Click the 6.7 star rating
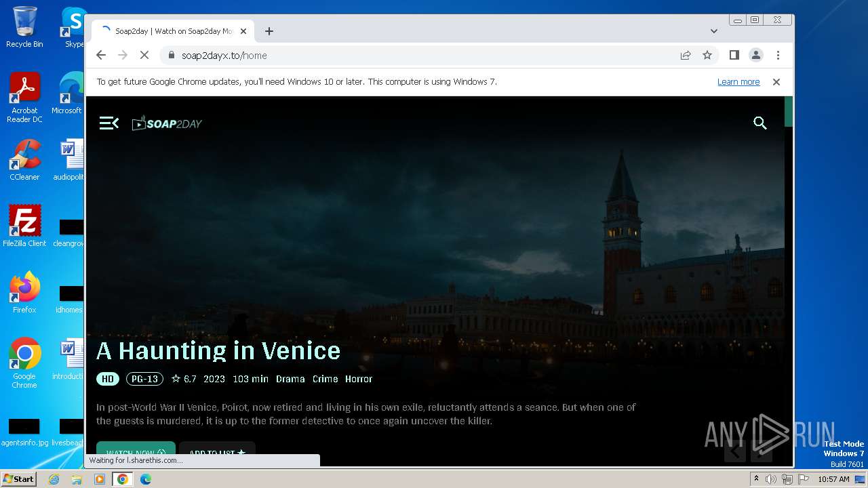The height and width of the screenshot is (488, 868). (x=184, y=379)
